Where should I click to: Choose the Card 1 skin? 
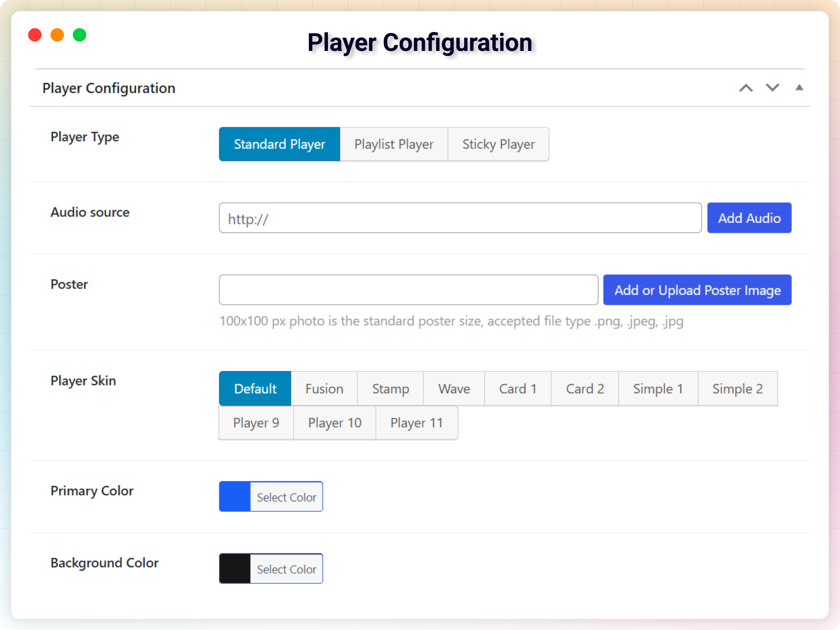518,389
